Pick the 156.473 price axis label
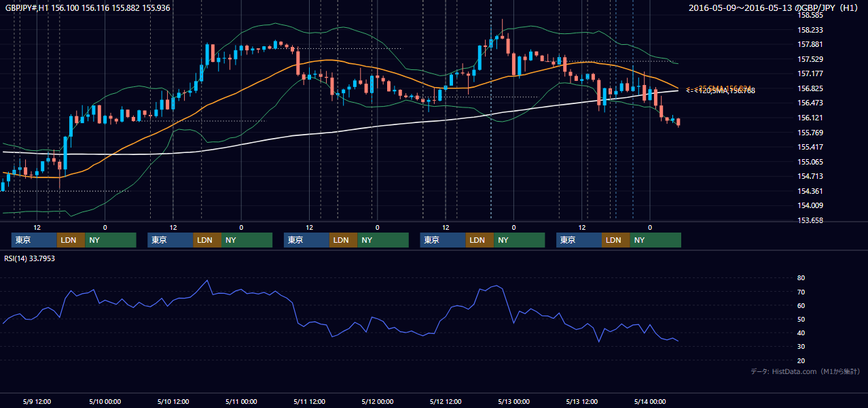The height and width of the screenshot is (408, 868). click(810, 103)
